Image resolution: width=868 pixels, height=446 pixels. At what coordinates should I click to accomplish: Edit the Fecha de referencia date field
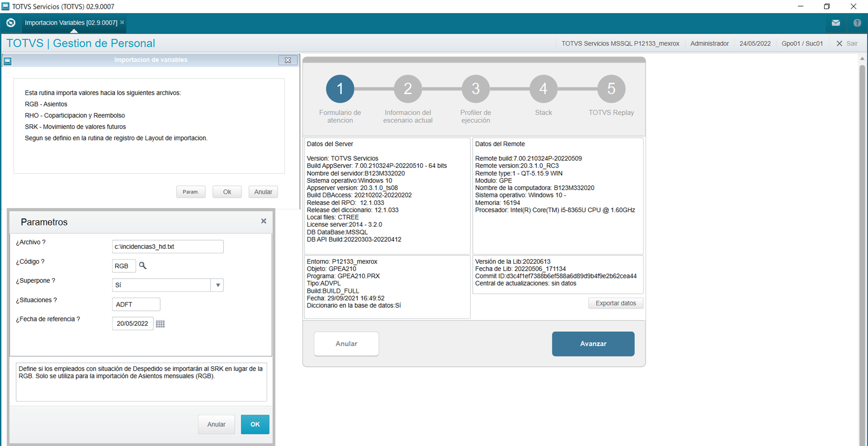point(133,323)
